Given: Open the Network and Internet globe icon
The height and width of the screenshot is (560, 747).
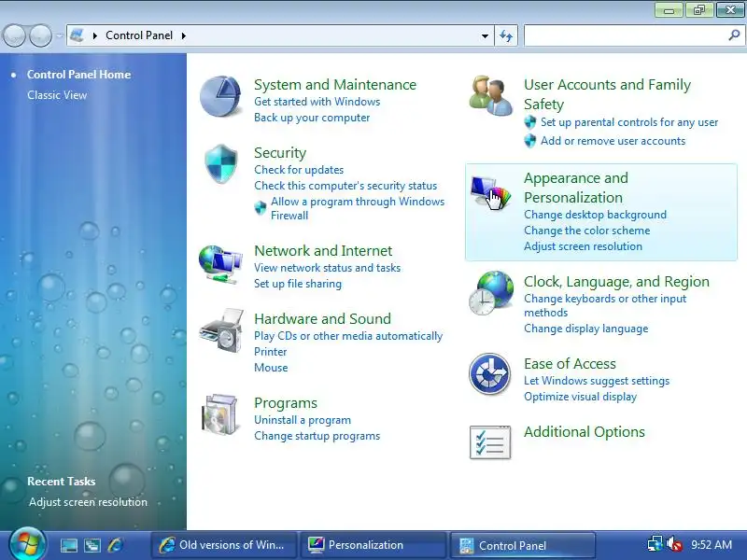Looking at the screenshot, I should click(220, 265).
